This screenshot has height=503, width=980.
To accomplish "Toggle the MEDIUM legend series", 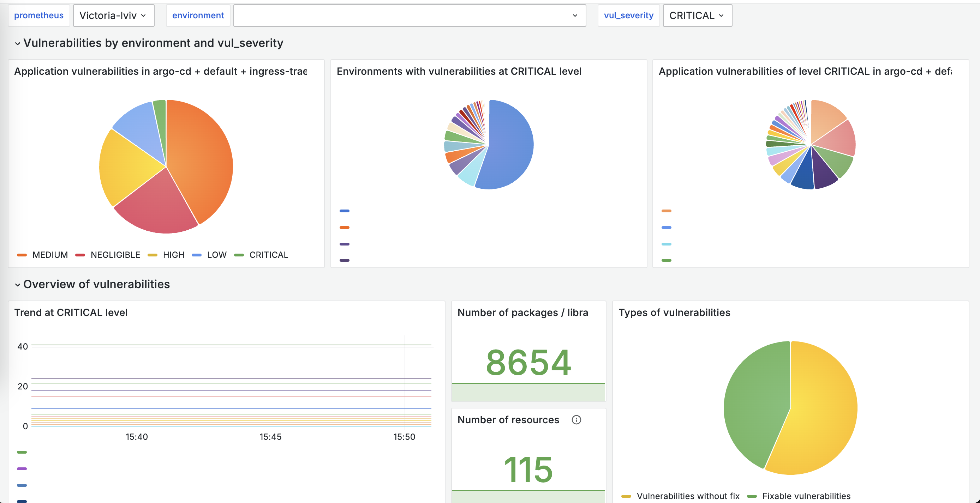I will click(43, 255).
